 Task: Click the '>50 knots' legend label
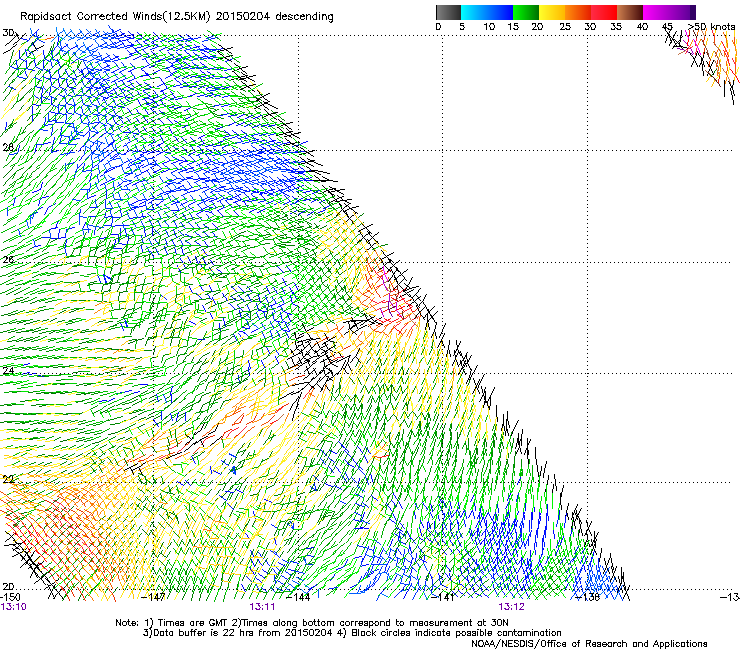coord(711,26)
